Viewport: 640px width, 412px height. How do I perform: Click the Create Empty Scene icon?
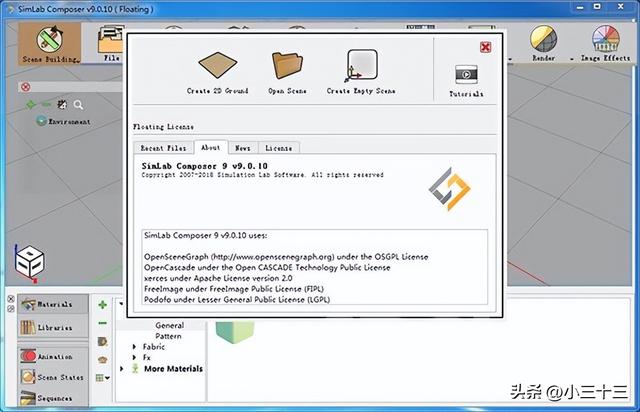point(361,65)
